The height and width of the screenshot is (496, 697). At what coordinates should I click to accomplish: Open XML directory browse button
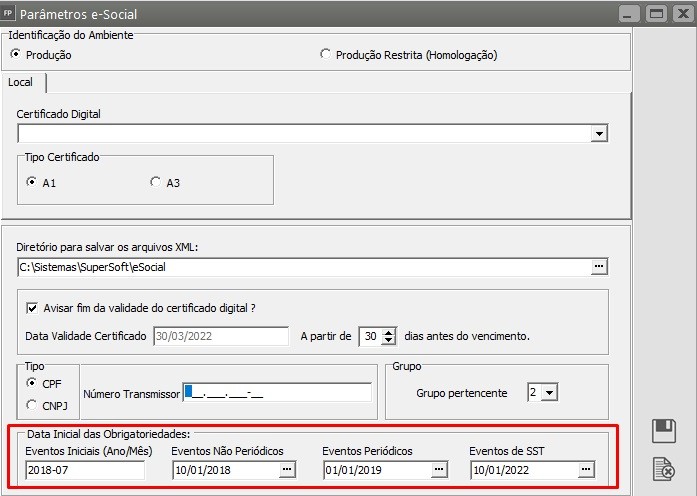coord(599,267)
